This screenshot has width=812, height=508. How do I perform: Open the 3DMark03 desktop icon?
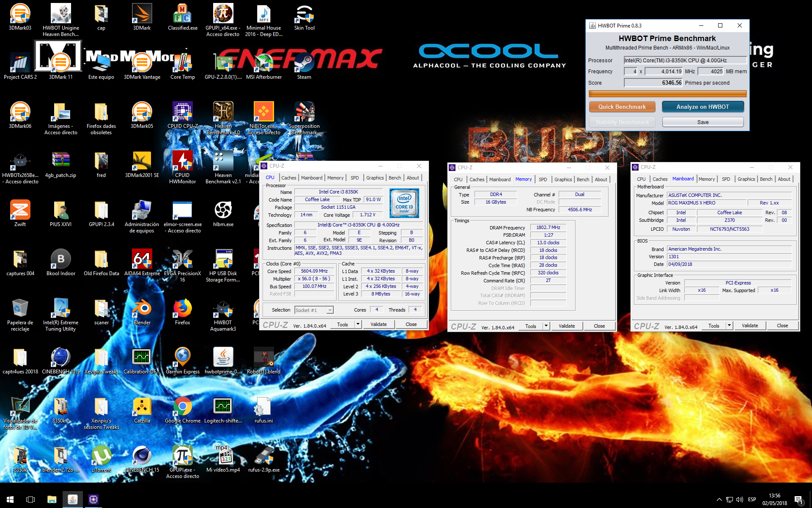coord(20,17)
